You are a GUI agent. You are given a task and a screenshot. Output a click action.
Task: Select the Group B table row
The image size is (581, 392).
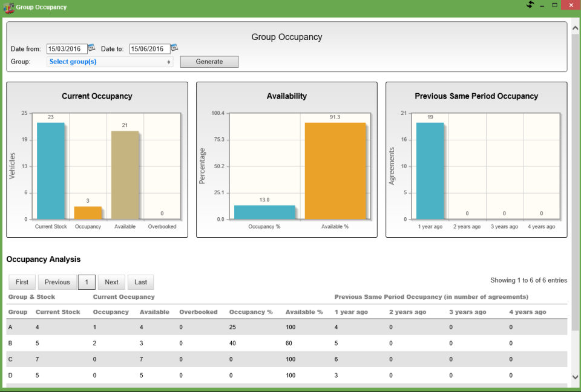click(287, 343)
